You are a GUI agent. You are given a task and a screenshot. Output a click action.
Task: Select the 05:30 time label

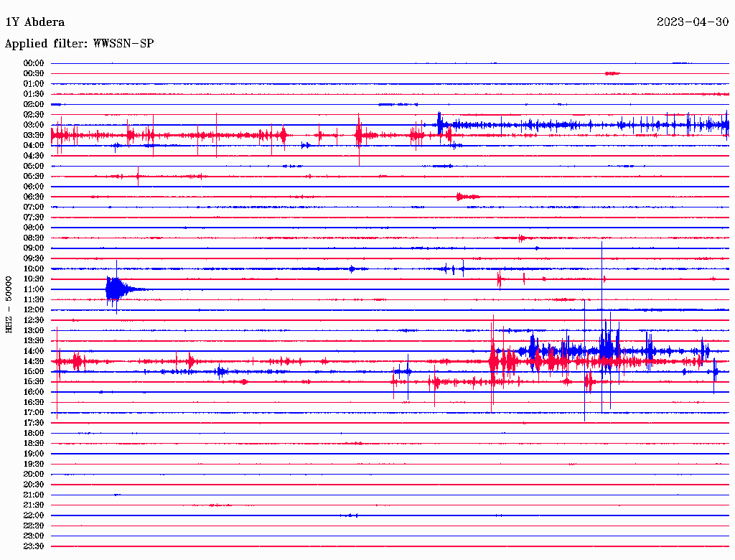click(34, 177)
